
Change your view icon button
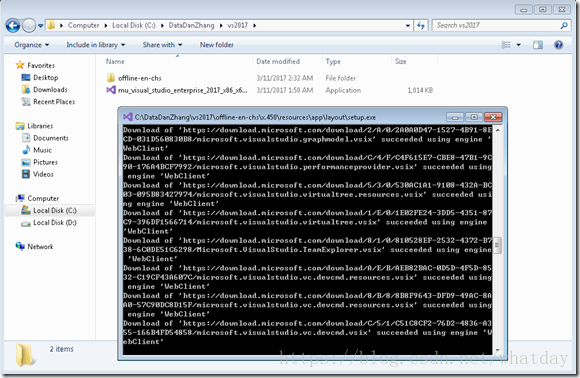coord(506,45)
